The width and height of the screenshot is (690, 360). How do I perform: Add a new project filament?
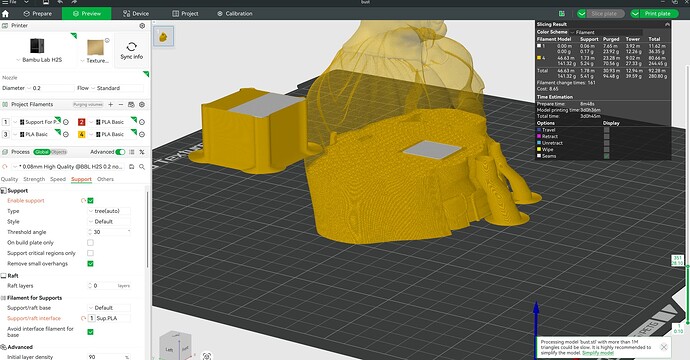click(110, 105)
